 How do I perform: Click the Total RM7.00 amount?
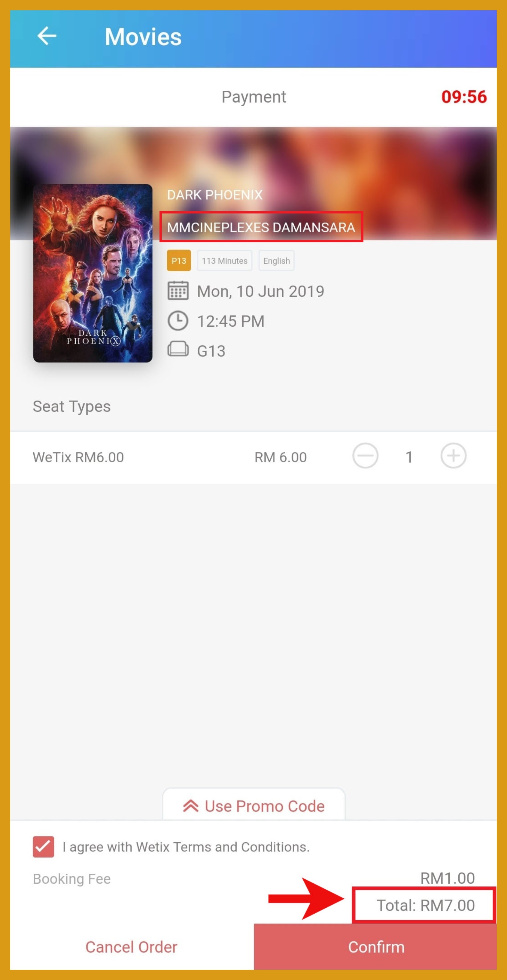pos(425,906)
